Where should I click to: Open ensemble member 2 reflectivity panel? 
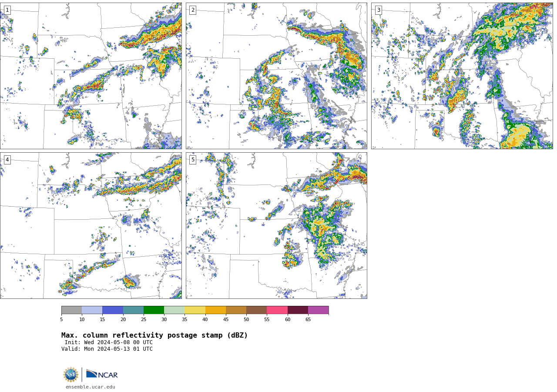276,76
